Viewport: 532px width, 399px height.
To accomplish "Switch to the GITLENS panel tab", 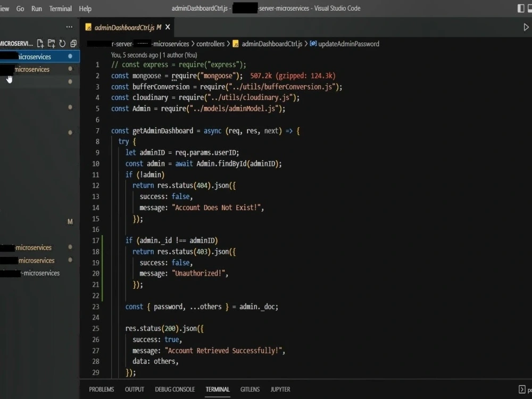I will (x=250, y=389).
